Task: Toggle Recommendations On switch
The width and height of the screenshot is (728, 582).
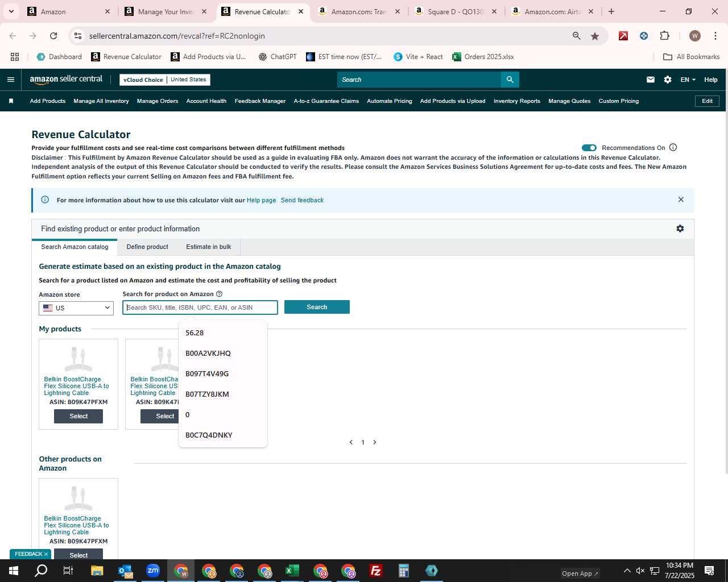Action: click(589, 148)
